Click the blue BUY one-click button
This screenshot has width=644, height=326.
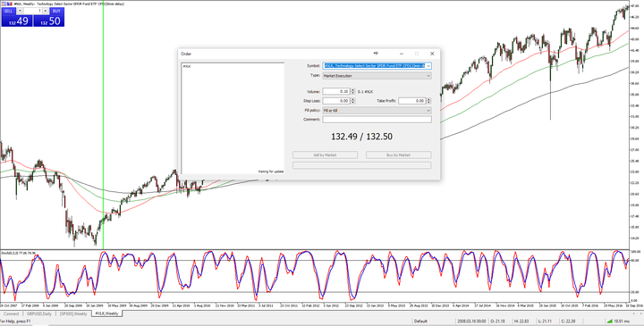pyautogui.click(x=56, y=11)
